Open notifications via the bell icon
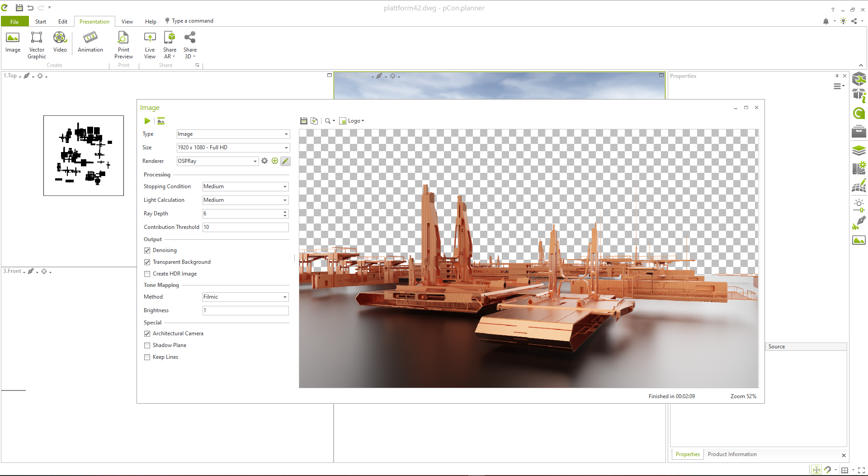 [x=826, y=21]
